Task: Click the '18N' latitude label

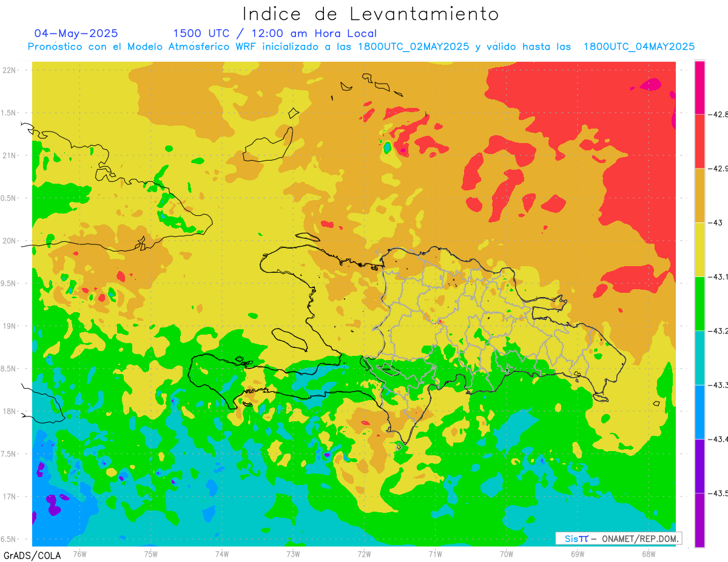Action: [9, 411]
